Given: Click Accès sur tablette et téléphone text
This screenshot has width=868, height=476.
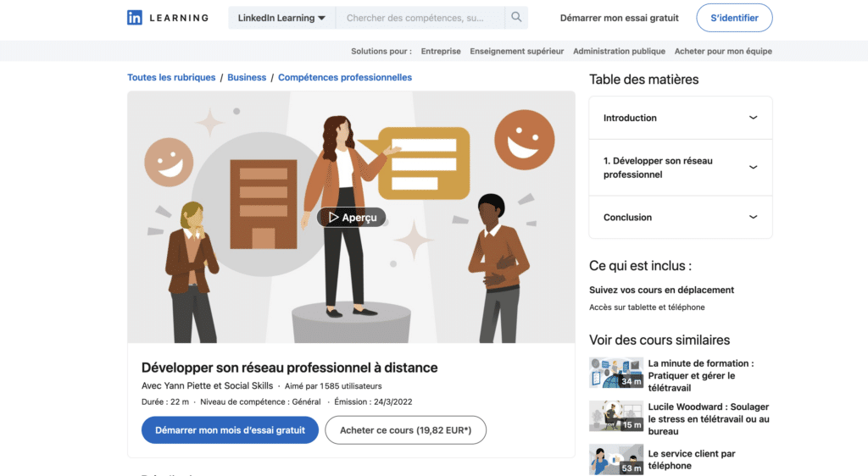Looking at the screenshot, I should (x=647, y=307).
